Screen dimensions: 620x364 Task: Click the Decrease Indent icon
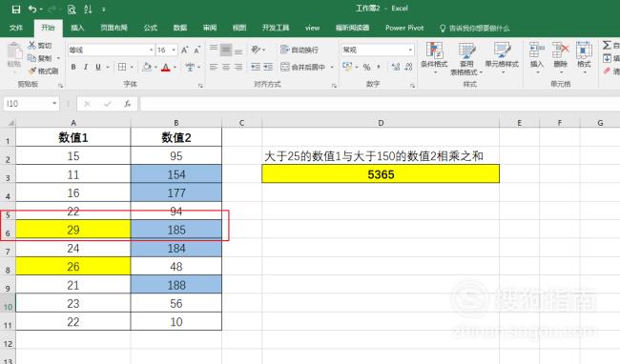point(256,67)
